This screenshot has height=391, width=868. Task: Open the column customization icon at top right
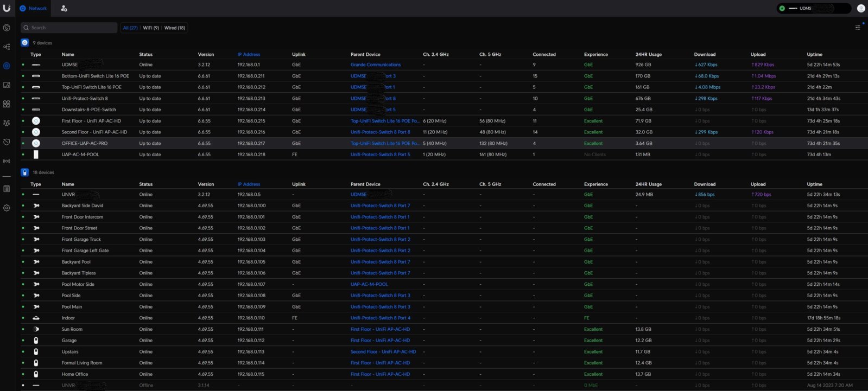coord(858,27)
